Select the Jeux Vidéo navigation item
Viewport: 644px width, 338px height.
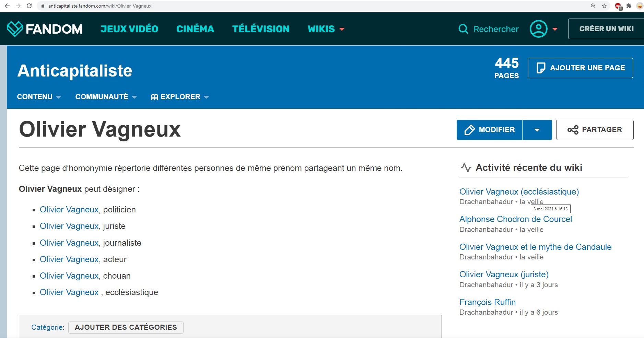click(129, 29)
